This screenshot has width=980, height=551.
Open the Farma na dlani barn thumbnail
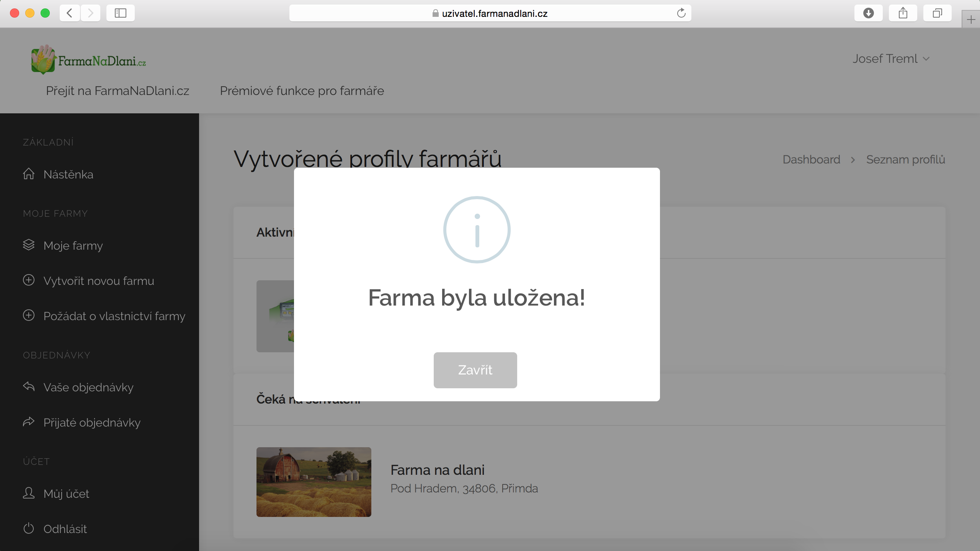point(314,482)
